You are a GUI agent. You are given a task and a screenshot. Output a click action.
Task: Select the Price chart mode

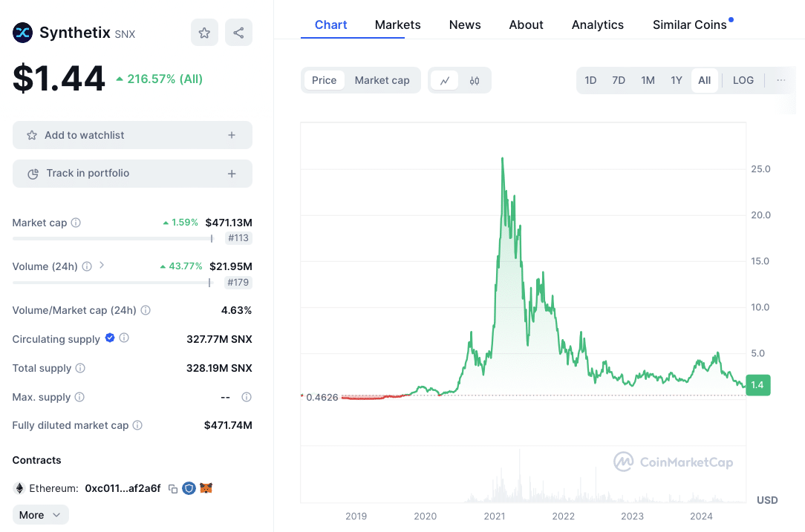click(324, 81)
